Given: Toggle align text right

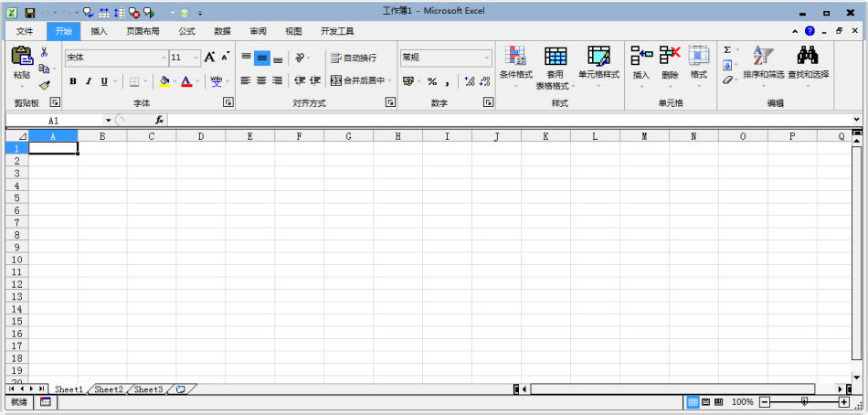Looking at the screenshot, I should pos(278,81).
